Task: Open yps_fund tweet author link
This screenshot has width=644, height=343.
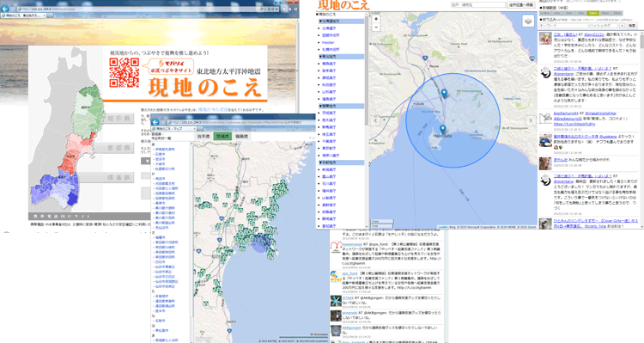Action: [349, 273]
